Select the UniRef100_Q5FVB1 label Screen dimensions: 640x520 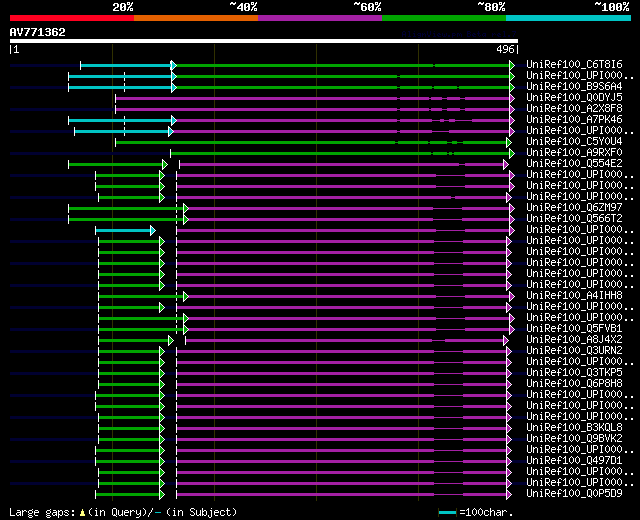574,328
